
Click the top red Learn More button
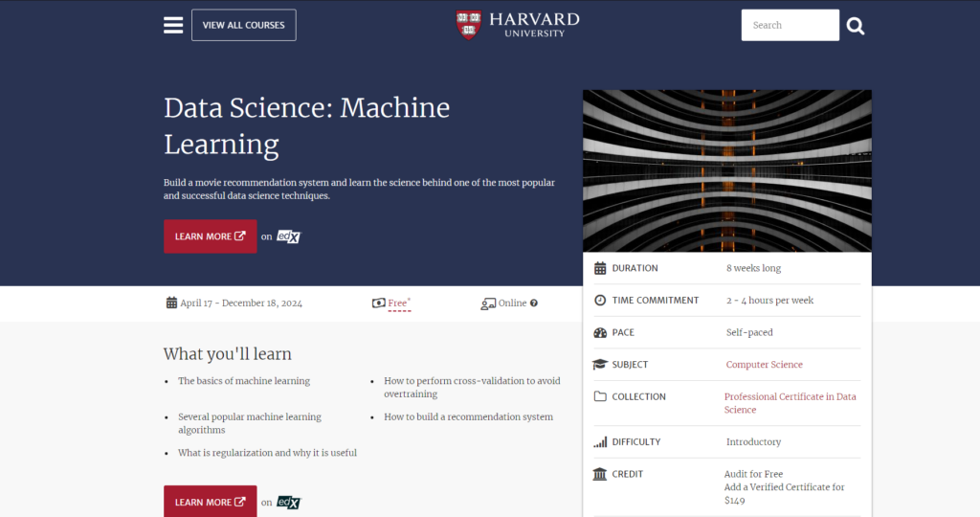(x=210, y=236)
